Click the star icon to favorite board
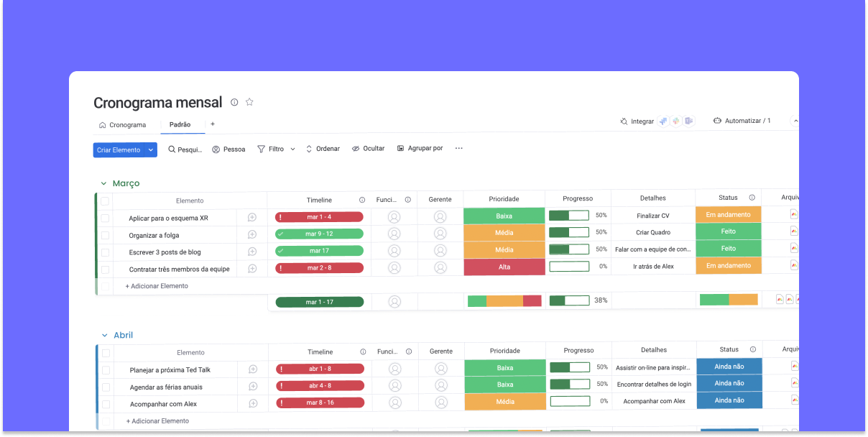Image resolution: width=868 pixels, height=437 pixels. click(249, 102)
